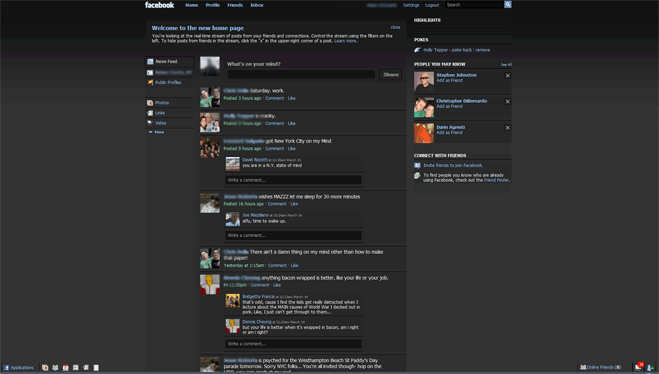The image size is (659, 374).
Task: Open Stephen Johnston profile thumbnail
Action: tap(424, 81)
